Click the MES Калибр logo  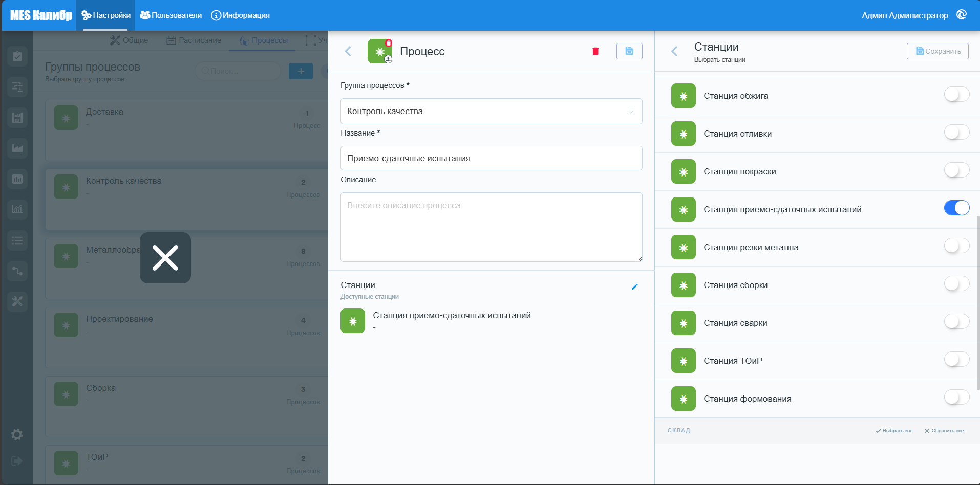point(41,15)
